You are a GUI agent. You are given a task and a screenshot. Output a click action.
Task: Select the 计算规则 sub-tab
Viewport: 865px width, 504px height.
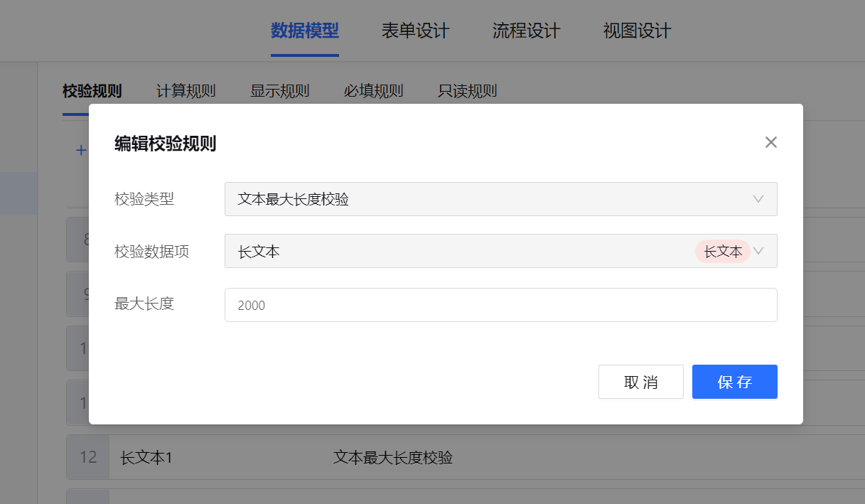click(186, 91)
